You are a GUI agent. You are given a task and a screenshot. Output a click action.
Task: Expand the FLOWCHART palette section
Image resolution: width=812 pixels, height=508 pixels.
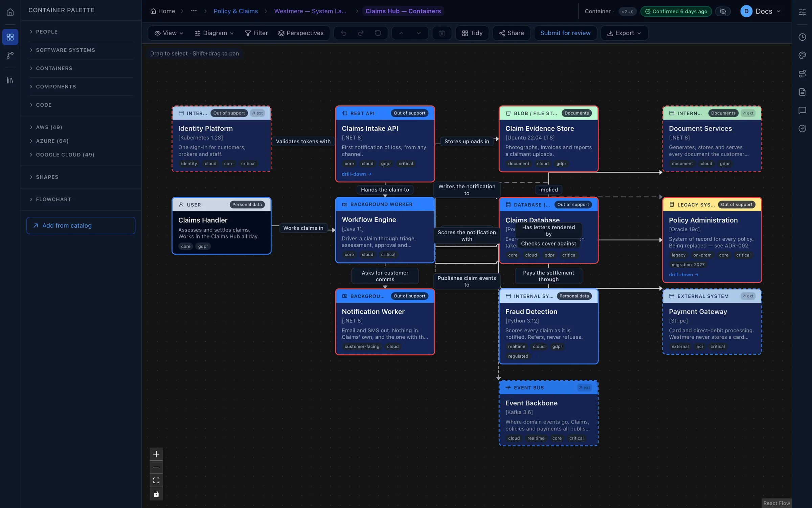(x=81, y=199)
